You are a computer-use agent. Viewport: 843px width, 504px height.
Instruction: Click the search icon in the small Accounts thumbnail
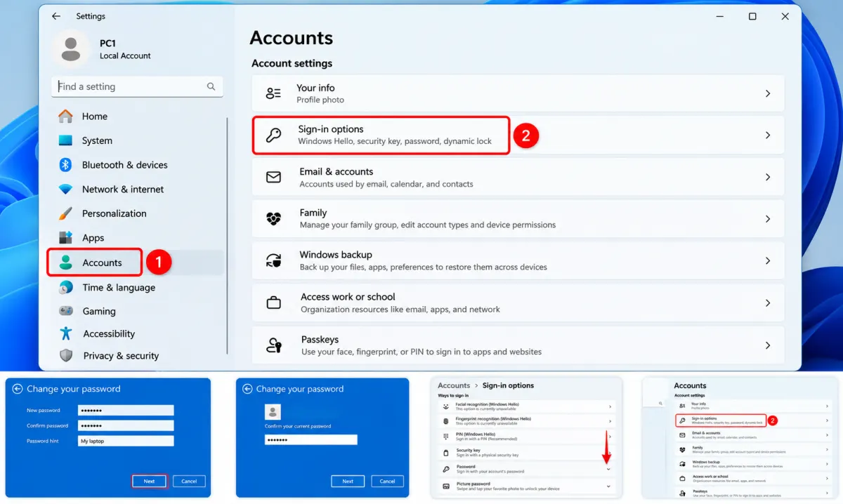pyautogui.click(x=660, y=404)
